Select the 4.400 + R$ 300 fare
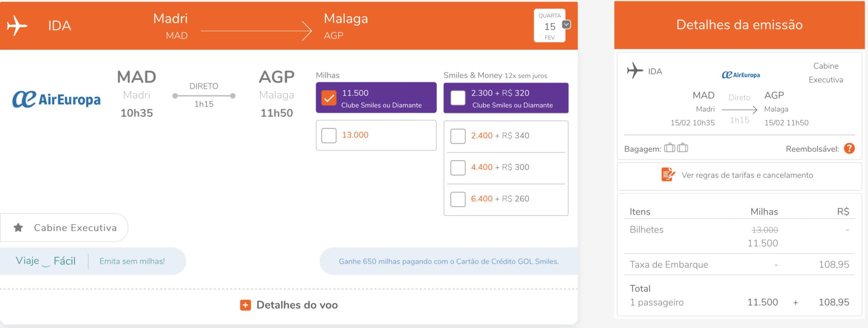868x328 pixels. pyautogui.click(x=458, y=168)
